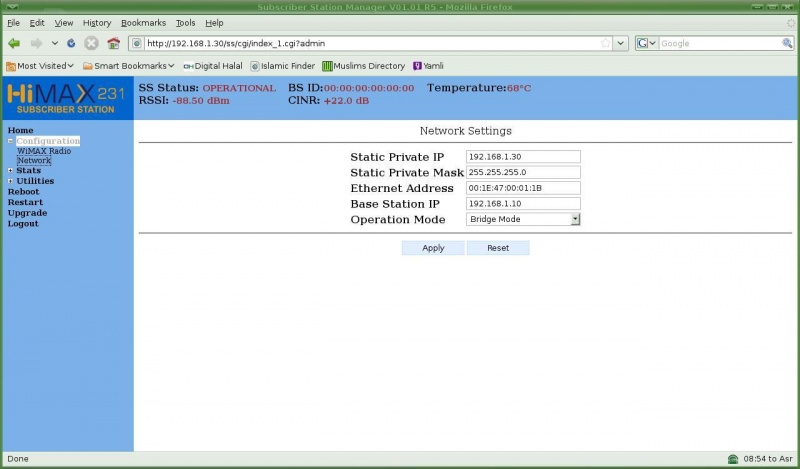Open the Tools menu
The height and width of the screenshot is (469, 800).
pyautogui.click(x=185, y=23)
